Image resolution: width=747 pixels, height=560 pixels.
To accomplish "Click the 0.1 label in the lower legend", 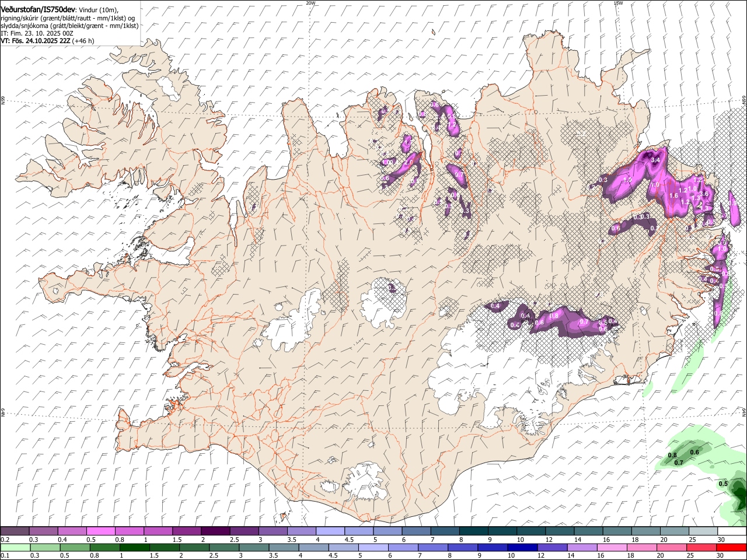I will click(4, 556).
